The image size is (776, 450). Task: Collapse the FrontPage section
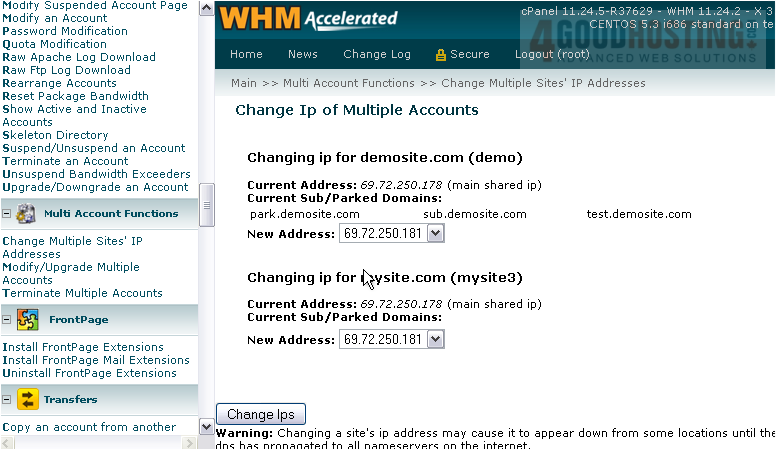[7, 320]
